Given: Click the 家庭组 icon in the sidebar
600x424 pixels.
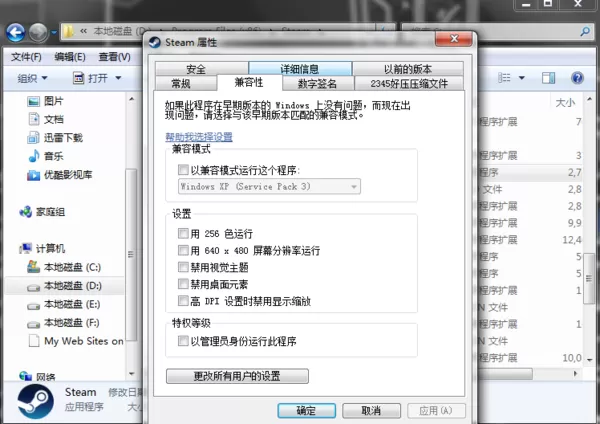Looking at the screenshot, I should [x=26, y=212].
